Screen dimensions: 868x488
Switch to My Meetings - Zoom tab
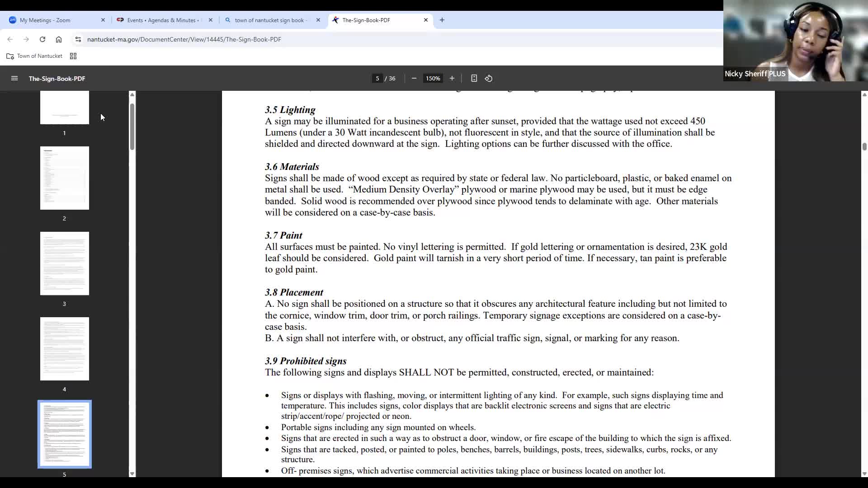click(x=45, y=20)
